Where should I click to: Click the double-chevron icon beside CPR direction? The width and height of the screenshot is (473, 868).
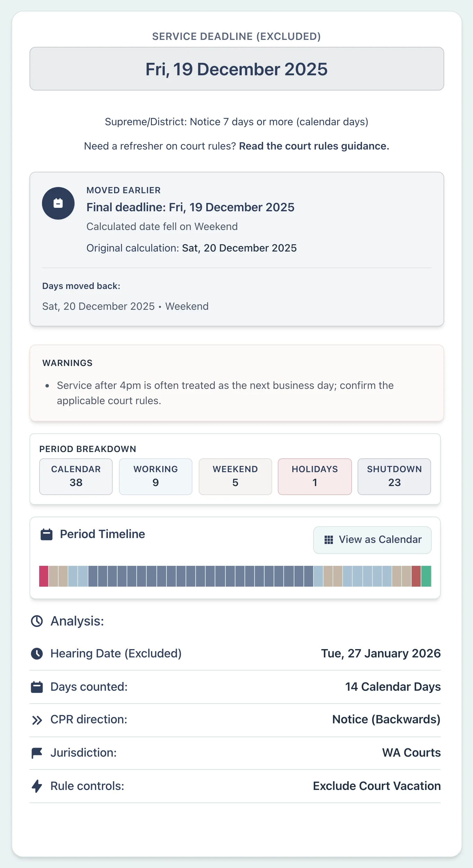pos(37,719)
